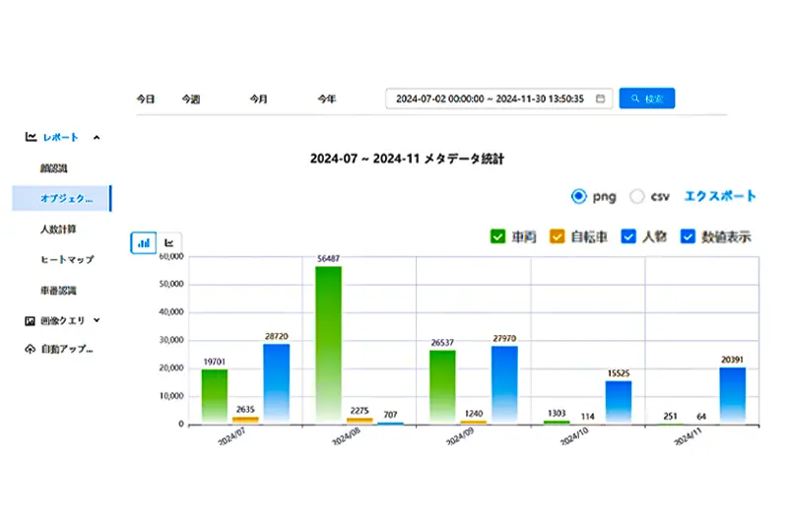Click the エクスポート export link
Viewport: 788px width, 532px height.
(x=720, y=196)
